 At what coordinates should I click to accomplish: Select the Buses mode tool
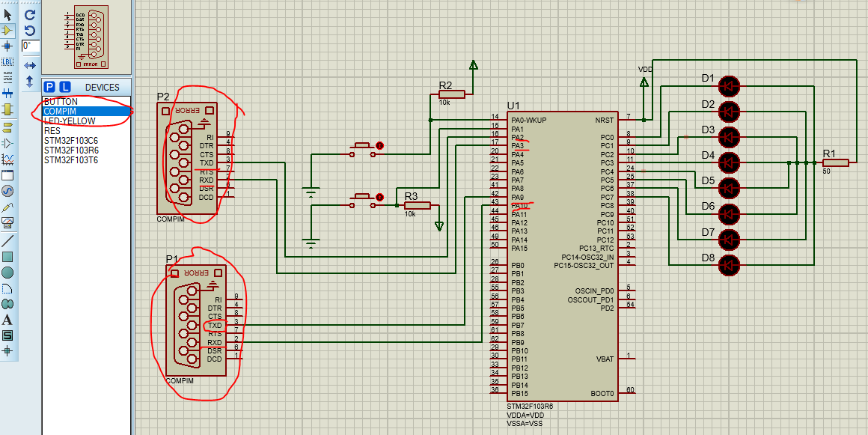pyautogui.click(x=7, y=94)
